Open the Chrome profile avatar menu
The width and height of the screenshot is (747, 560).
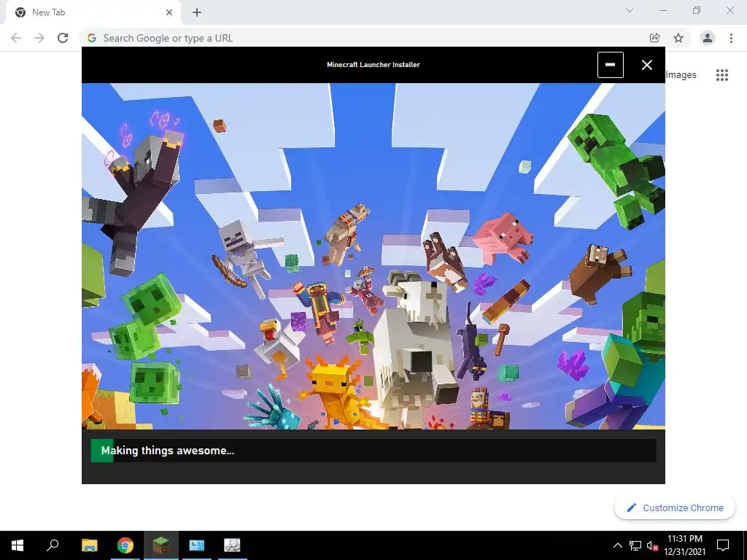coord(708,38)
